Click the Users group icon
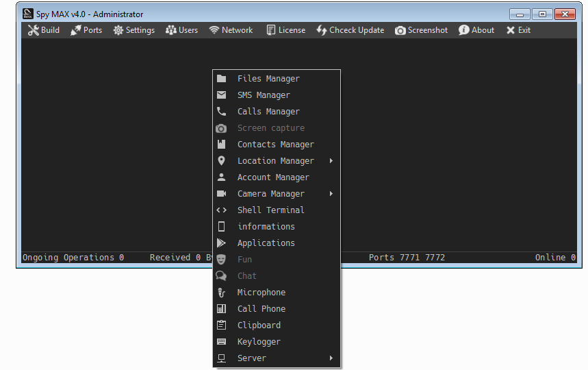588x370 pixels. [x=171, y=30]
